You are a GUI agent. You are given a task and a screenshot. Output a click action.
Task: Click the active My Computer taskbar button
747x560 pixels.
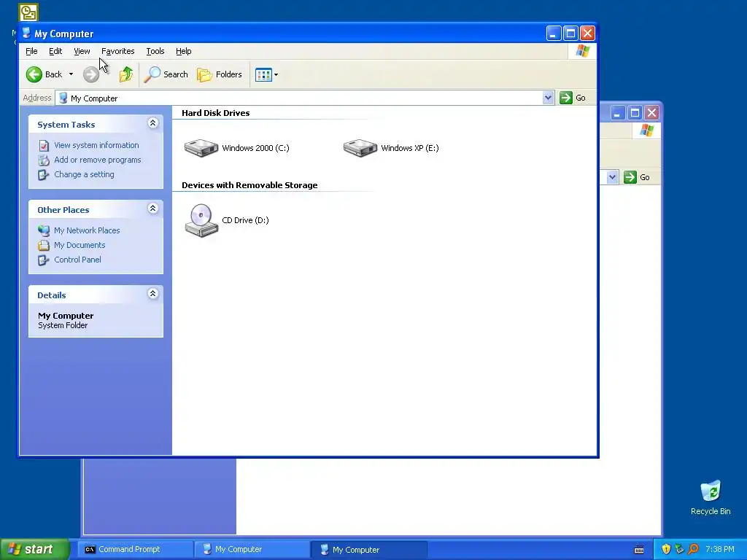click(x=368, y=550)
